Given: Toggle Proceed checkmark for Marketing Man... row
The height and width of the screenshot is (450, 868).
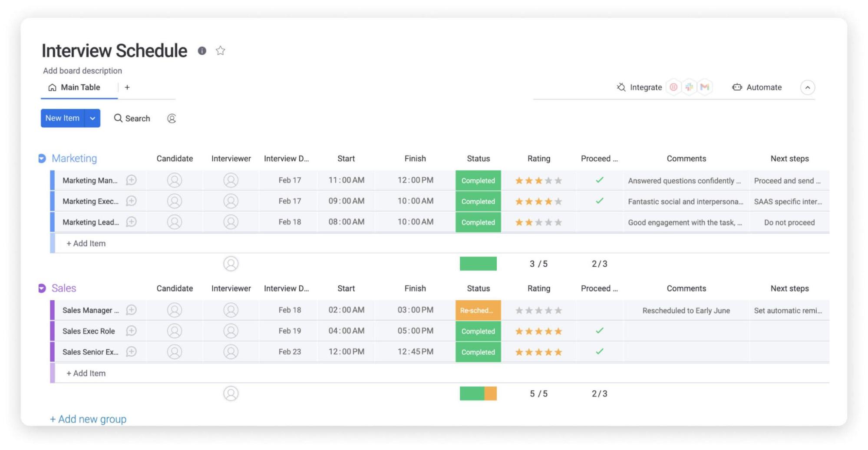Looking at the screenshot, I should (x=600, y=180).
